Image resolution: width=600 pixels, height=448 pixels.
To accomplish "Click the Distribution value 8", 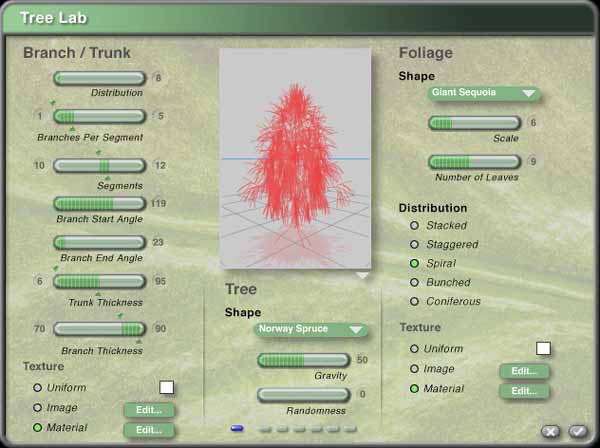I will (158, 78).
